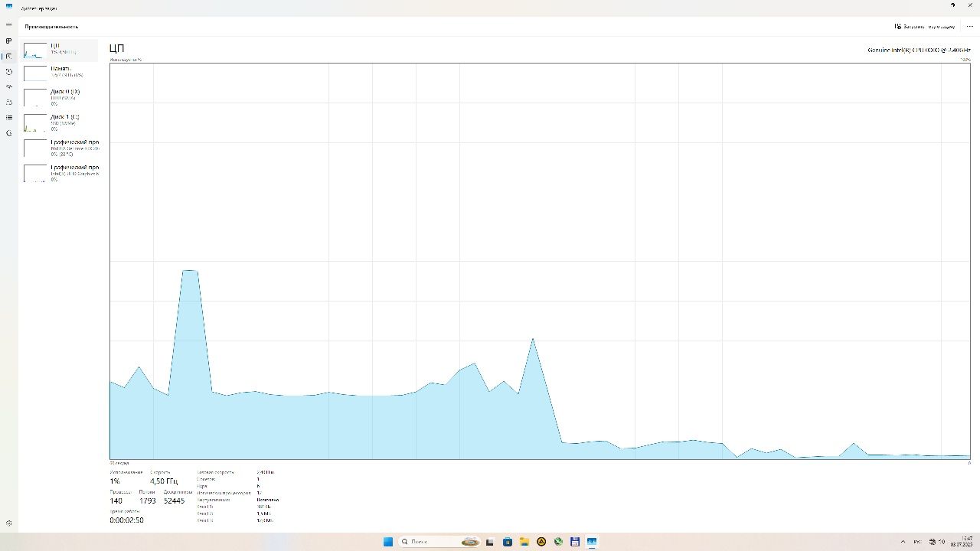Go to the Processes page icon
Image resolution: width=980 pixels, height=551 pixels.
click(8, 41)
